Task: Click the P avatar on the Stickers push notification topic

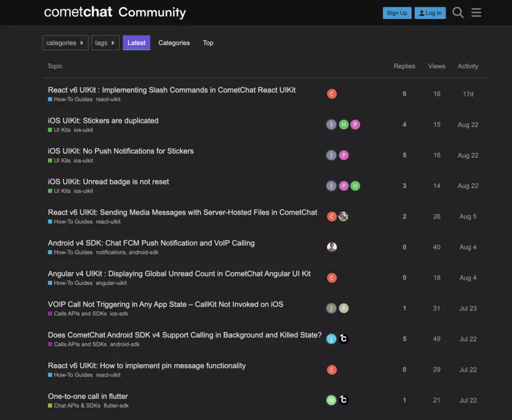Action: point(343,155)
